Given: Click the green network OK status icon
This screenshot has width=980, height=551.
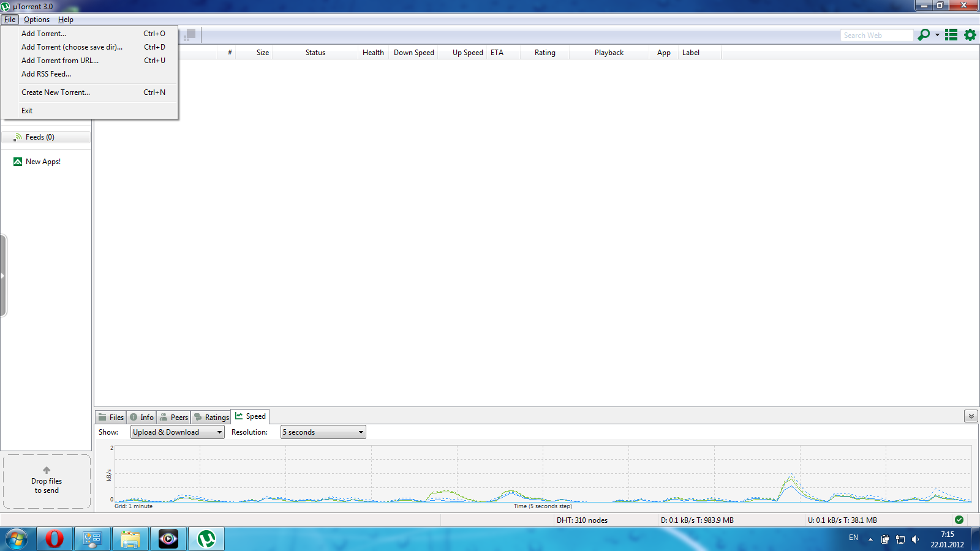Looking at the screenshot, I should [x=959, y=520].
